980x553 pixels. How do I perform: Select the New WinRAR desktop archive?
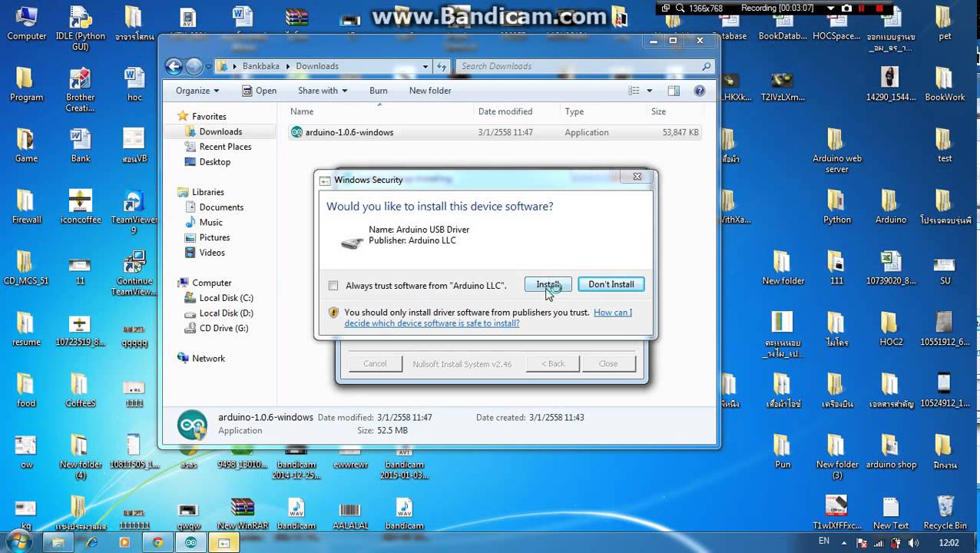(x=242, y=514)
